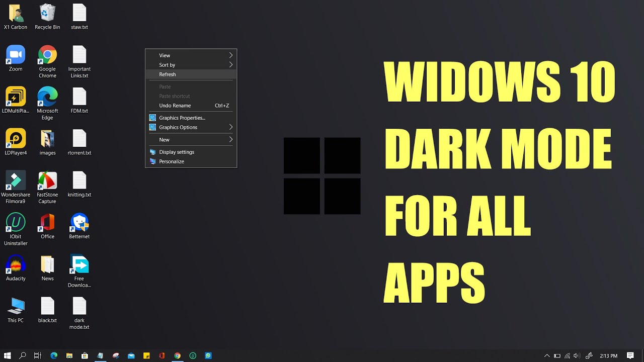Choose Personalize from the context menu

[x=191, y=161]
